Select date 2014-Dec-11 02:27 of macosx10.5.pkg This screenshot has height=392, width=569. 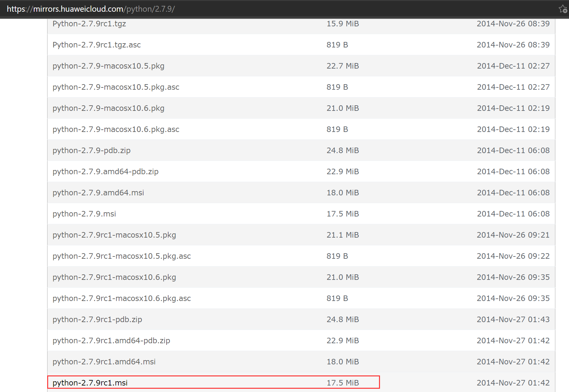[x=513, y=66]
